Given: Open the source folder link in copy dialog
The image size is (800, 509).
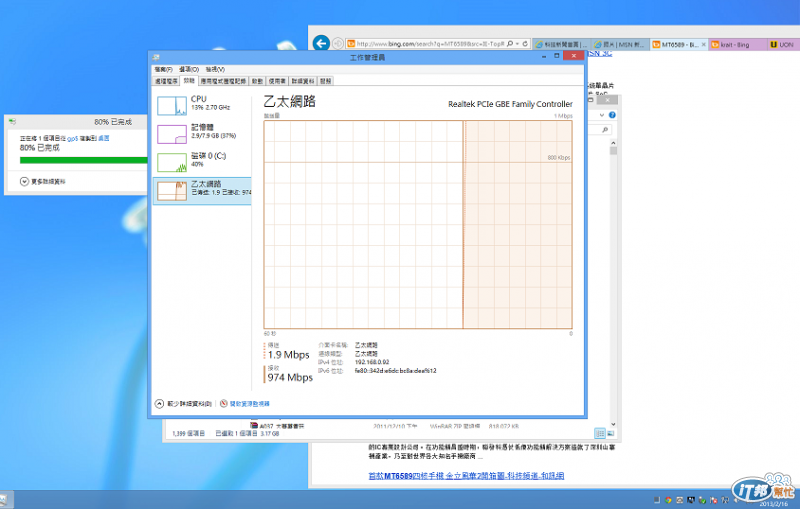Looking at the screenshot, I should [72, 139].
